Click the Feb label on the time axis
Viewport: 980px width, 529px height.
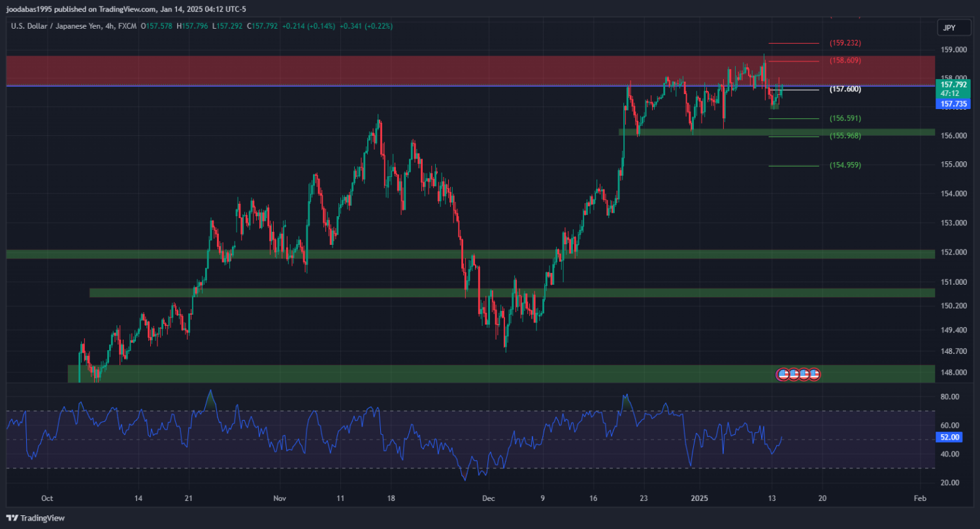pos(920,498)
